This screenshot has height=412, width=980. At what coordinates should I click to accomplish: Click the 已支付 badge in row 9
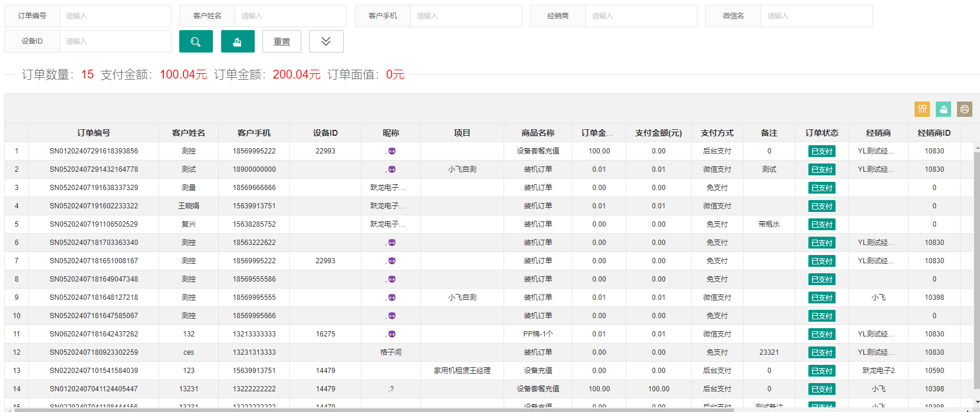[x=822, y=298]
